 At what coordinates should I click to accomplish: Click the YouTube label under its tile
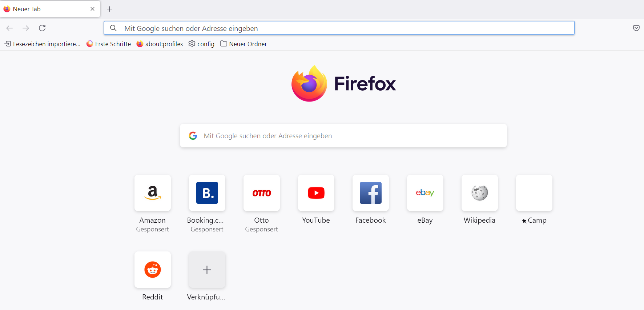click(316, 220)
